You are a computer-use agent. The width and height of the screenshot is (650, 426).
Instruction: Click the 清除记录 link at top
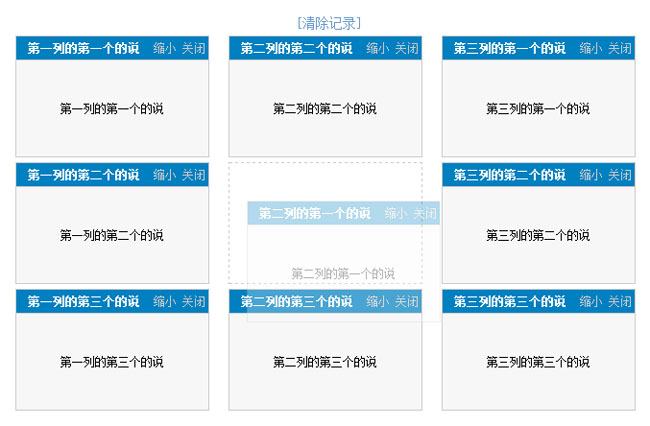point(329,22)
